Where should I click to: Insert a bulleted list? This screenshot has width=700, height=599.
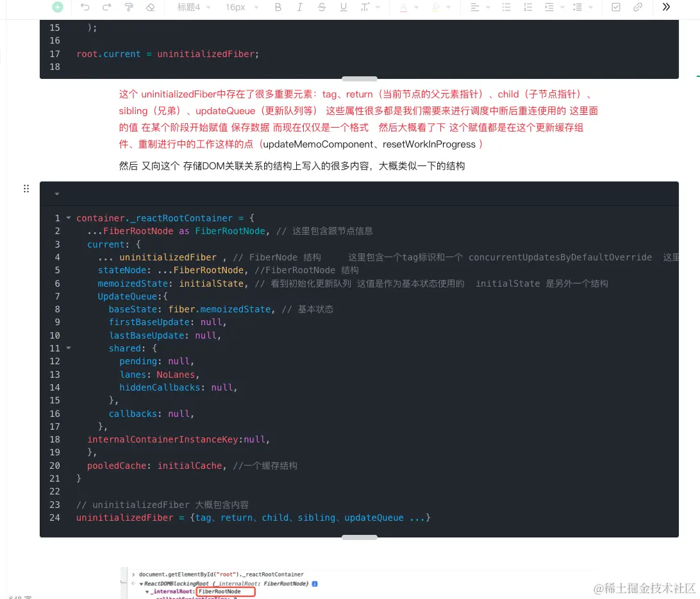[x=506, y=7]
